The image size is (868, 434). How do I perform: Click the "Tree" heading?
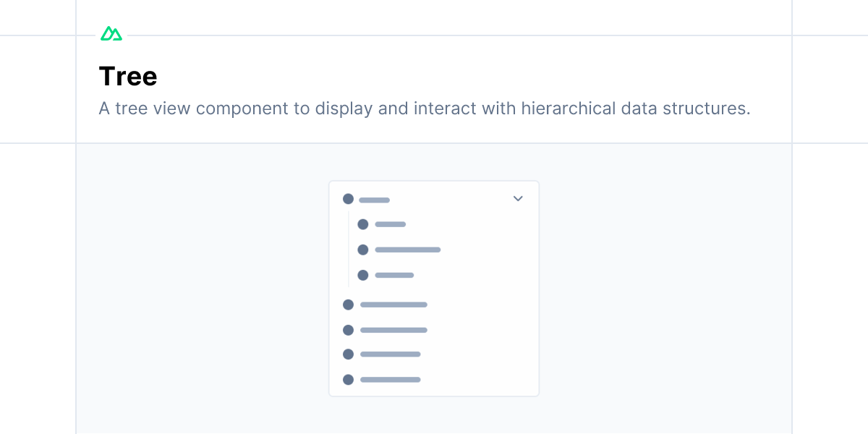(128, 76)
